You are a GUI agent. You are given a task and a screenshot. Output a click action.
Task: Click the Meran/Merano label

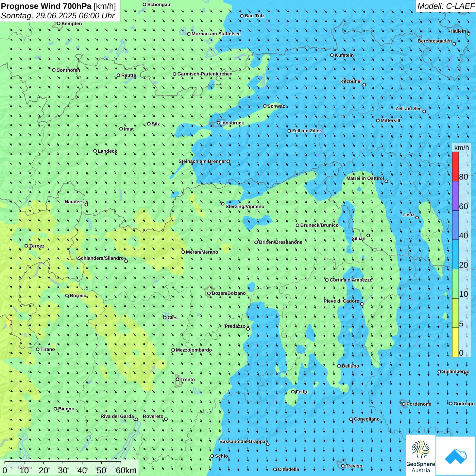click(202, 252)
